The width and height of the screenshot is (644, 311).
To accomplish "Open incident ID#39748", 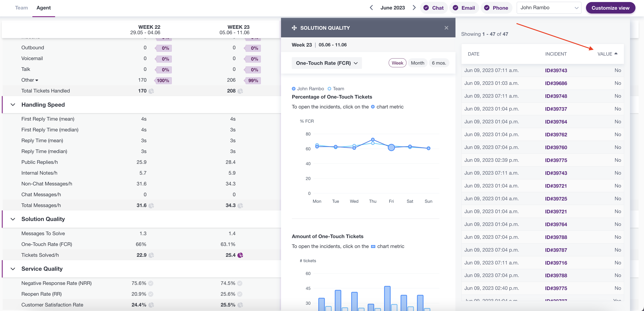I will click(556, 96).
